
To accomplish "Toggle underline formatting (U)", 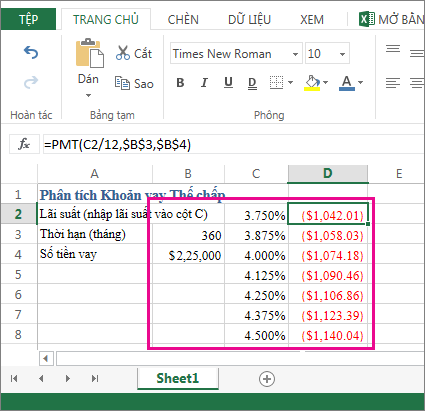I will 228,82.
